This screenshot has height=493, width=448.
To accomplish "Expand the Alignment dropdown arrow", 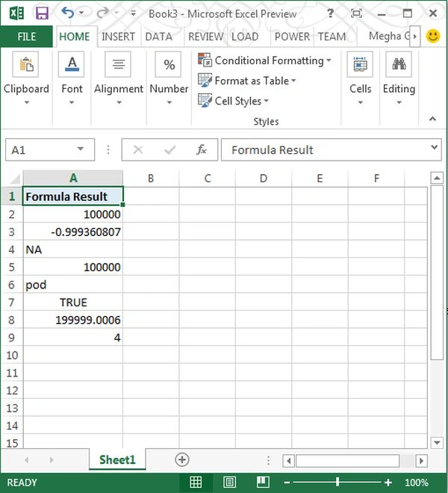I will (119, 102).
